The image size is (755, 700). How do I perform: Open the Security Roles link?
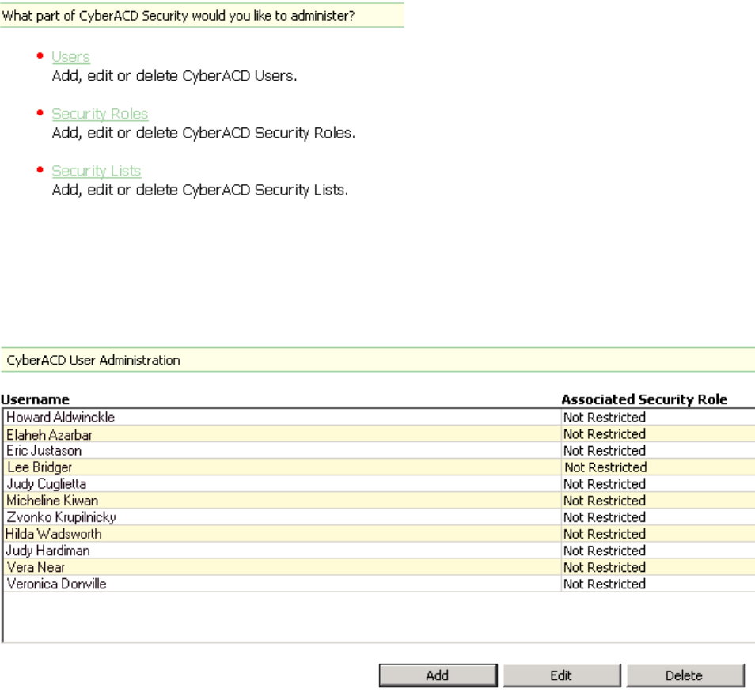pos(101,114)
